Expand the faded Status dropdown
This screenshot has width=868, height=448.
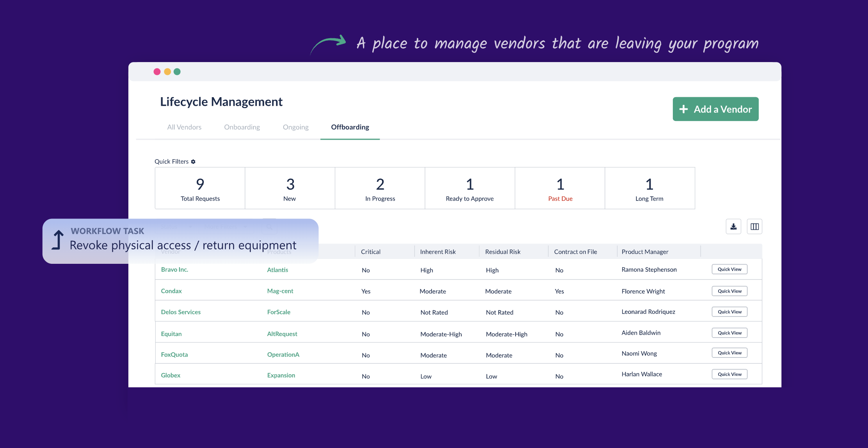176,227
